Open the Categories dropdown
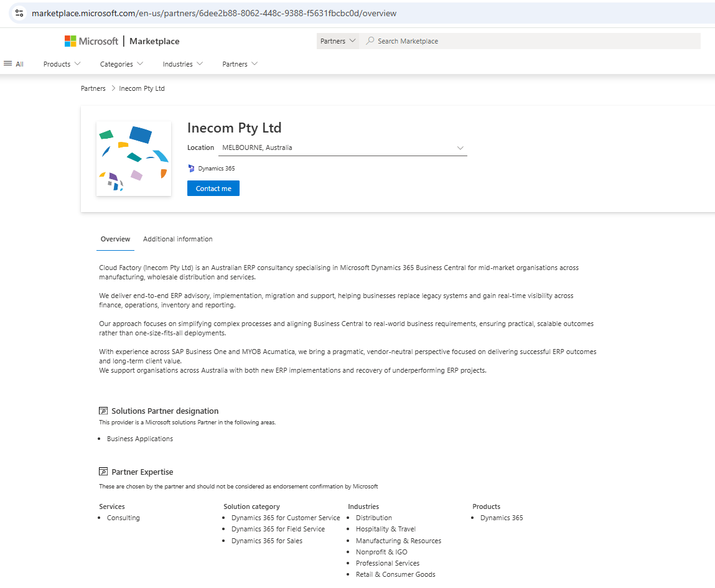 [x=121, y=63]
